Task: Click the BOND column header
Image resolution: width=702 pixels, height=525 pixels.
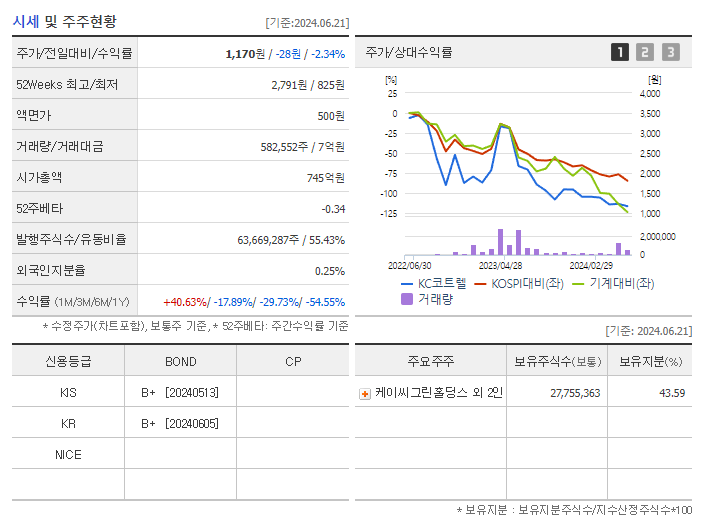Action: (180, 362)
